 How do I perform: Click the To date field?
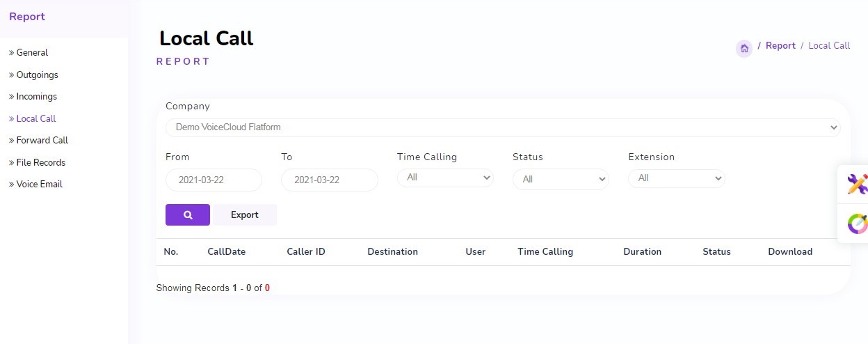329,180
